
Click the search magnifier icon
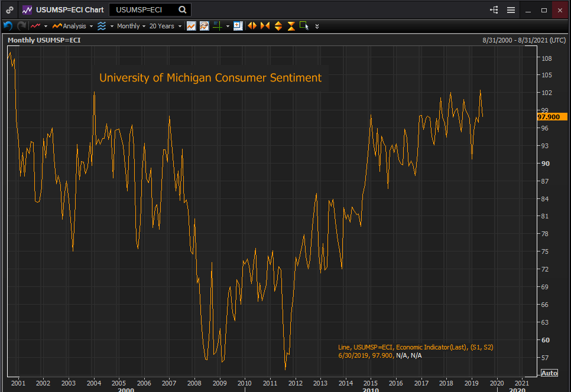pos(183,10)
